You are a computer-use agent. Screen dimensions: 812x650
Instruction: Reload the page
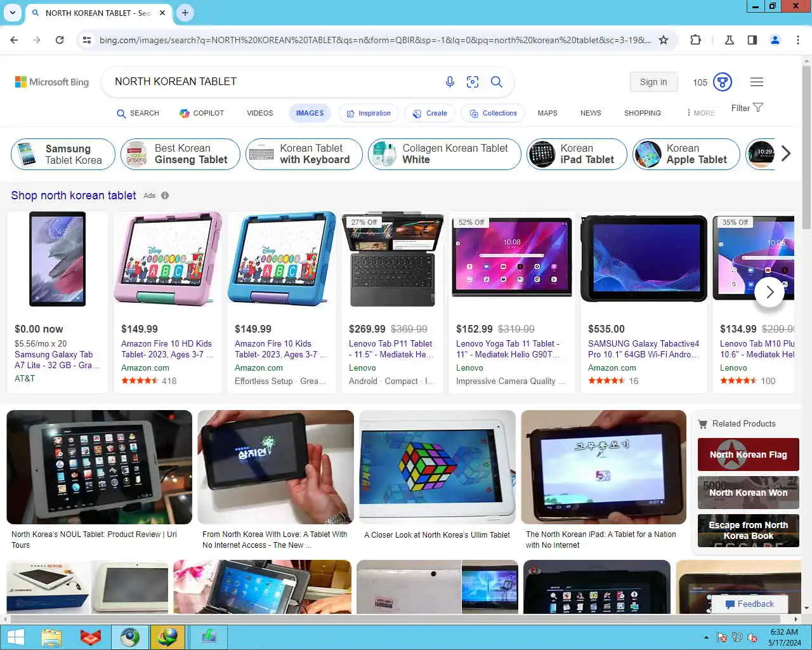[x=60, y=40]
